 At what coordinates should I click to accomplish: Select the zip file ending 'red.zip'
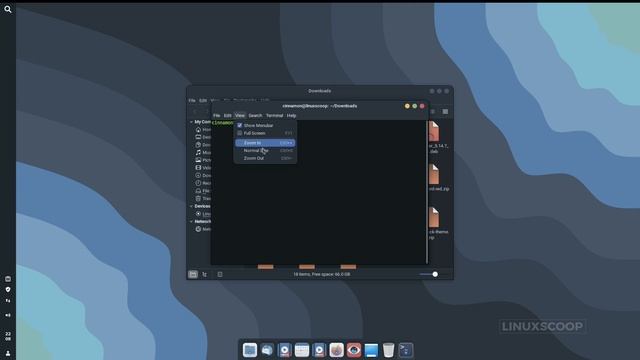(433, 175)
